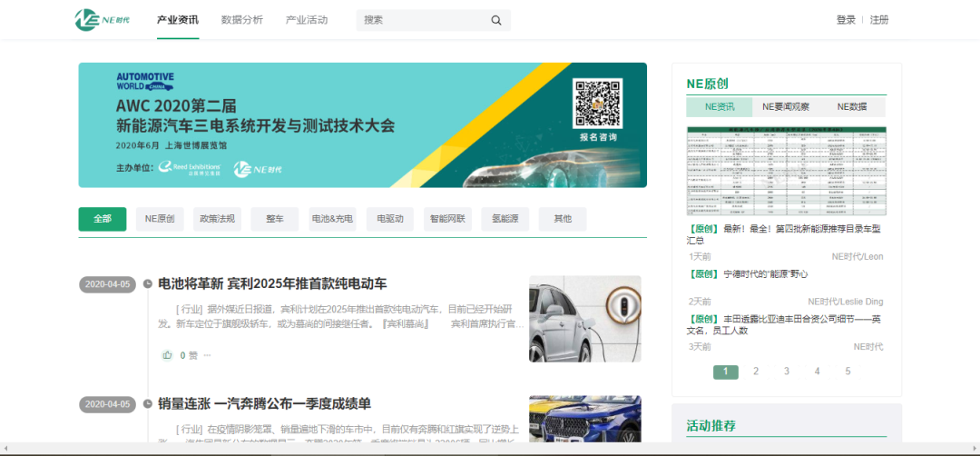This screenshot has width=980, height=456.
Task: Open the 数据分析 navigation tab
Action: tap(242, 20)
